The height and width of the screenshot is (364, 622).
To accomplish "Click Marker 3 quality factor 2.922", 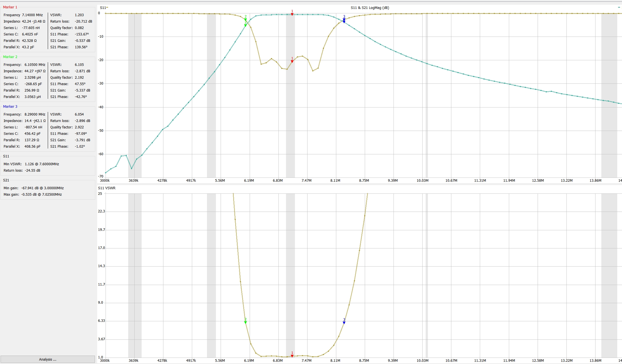I will pyautogui.click(x=79, y=127).
